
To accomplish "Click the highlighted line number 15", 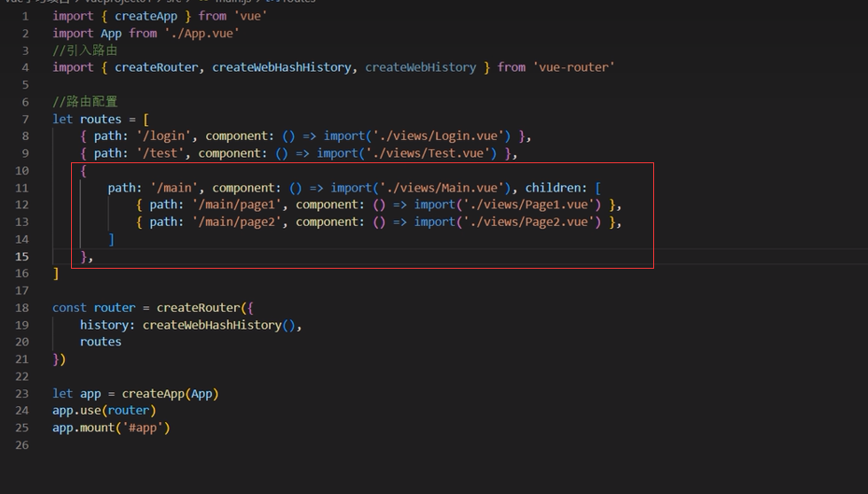I will pyautogui.click(x=21, y=256).
